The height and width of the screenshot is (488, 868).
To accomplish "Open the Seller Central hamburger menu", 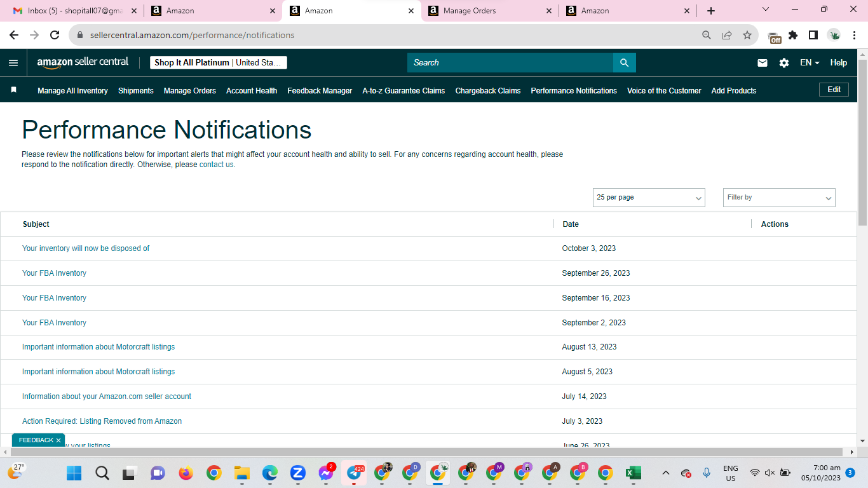I will tap(13, 63).
